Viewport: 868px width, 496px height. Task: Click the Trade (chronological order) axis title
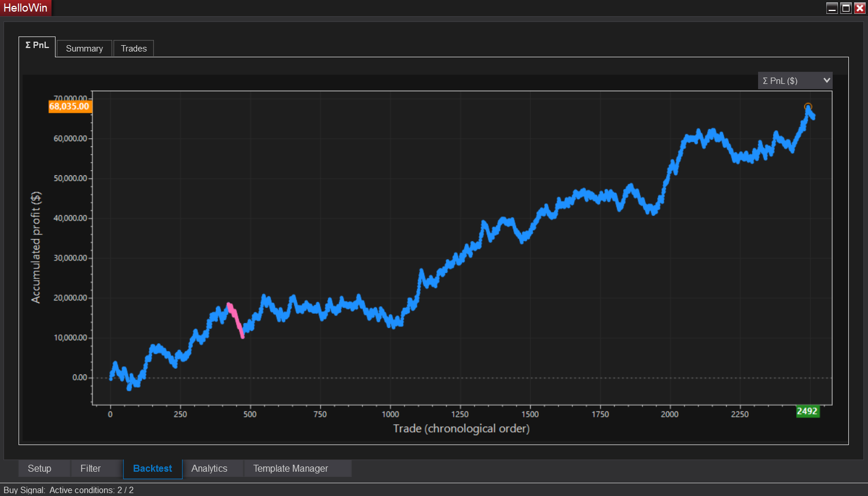point(461,429)
